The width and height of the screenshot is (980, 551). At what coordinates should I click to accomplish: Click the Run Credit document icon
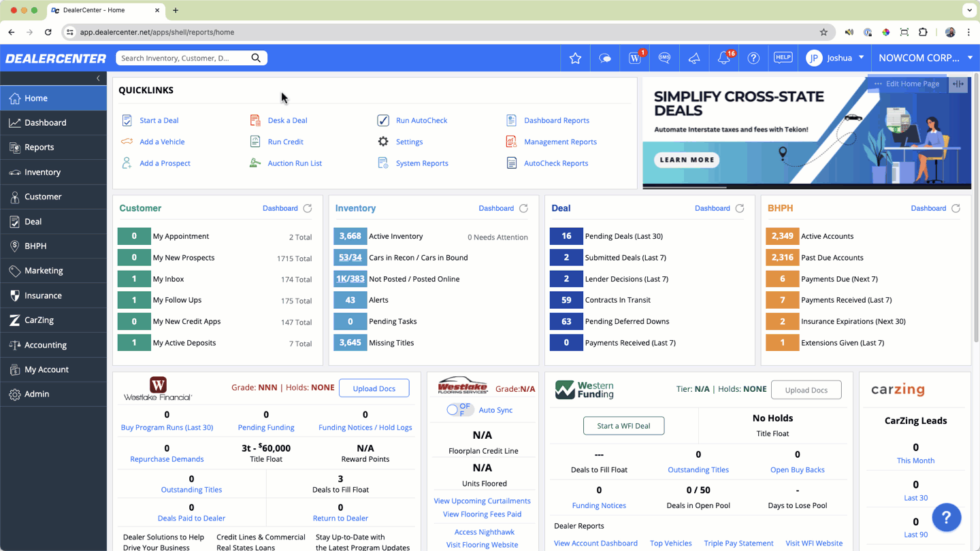click(255, 141)
